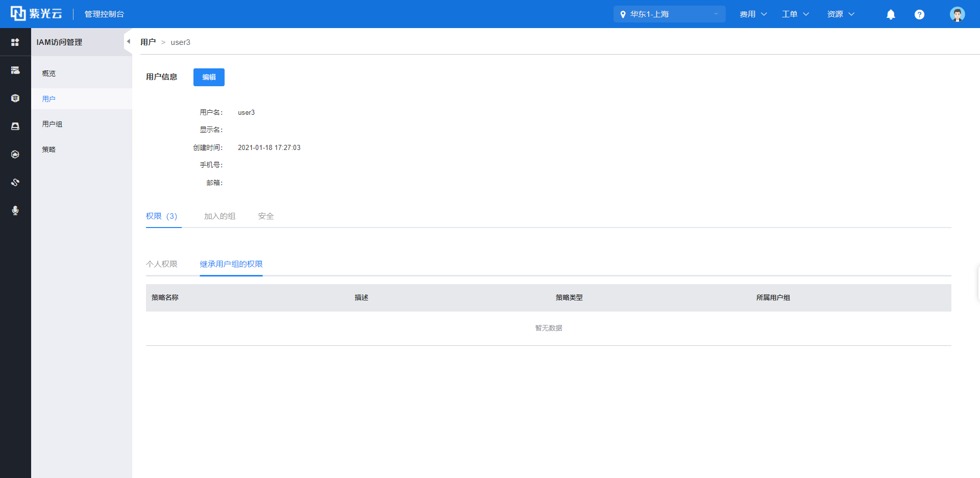Open help via the question mark icon
The image size is (980, 478).
pos(919,14)
